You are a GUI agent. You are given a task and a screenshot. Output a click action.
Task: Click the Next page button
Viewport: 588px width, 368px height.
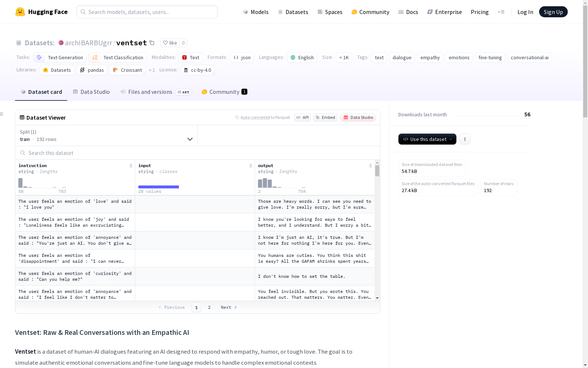[x=229, y=307]
